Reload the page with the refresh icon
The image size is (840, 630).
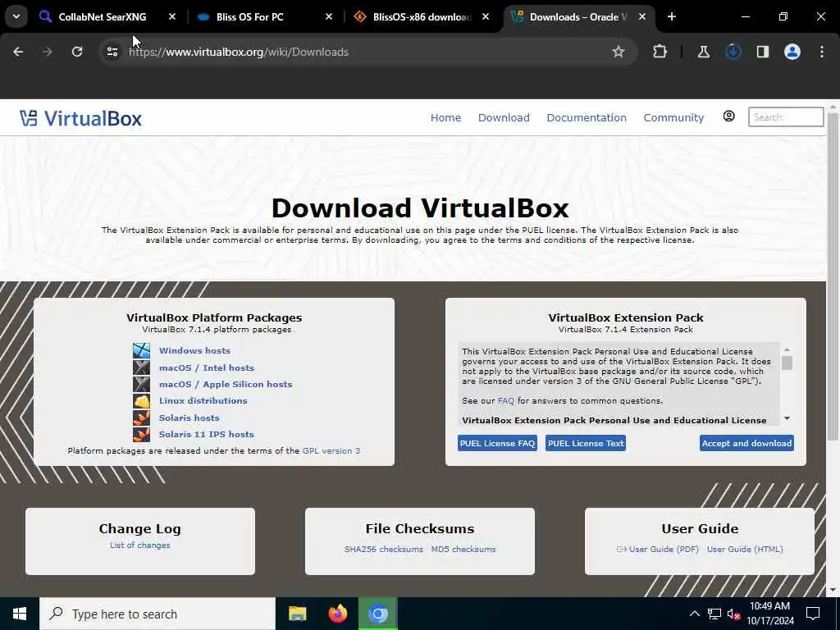coord(77,52)
